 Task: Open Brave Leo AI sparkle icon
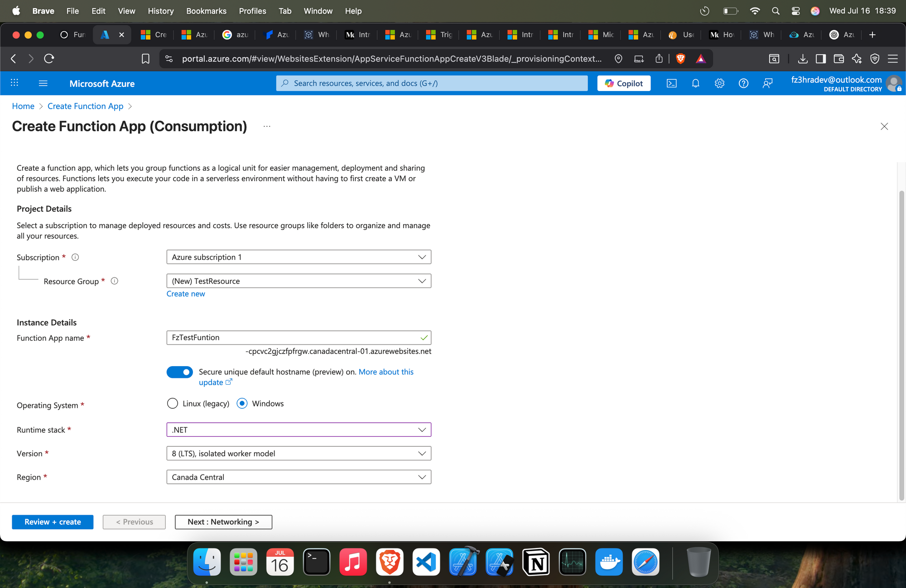[857, 58]
